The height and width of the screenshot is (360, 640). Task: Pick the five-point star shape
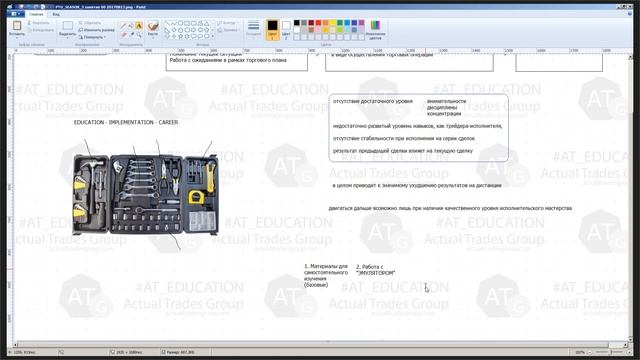coord(181,36)
